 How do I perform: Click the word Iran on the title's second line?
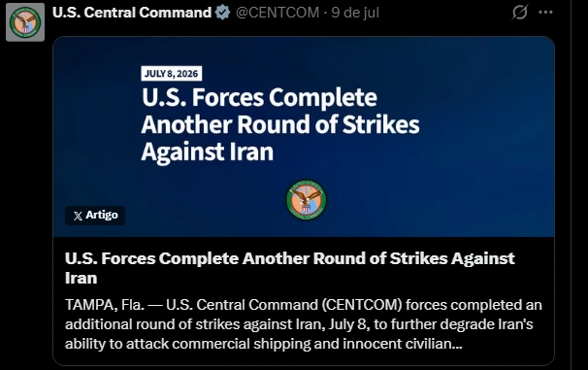click(81, 278)
